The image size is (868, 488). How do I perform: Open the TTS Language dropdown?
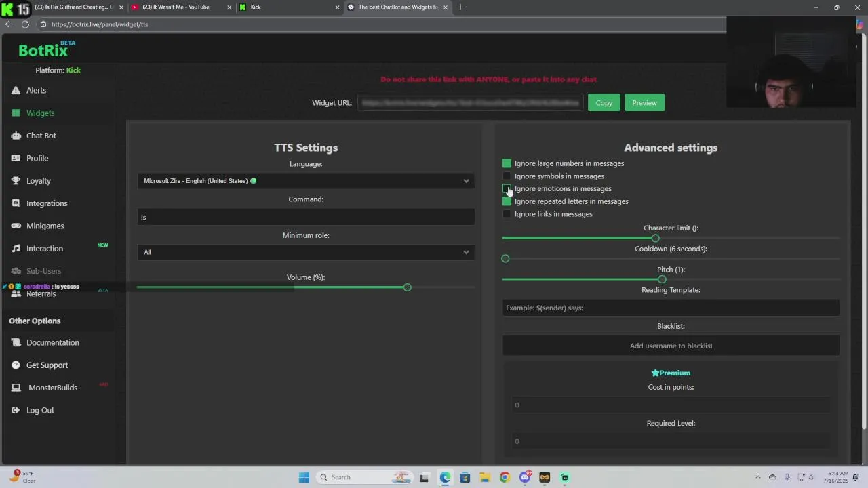(x=306, y=181)
